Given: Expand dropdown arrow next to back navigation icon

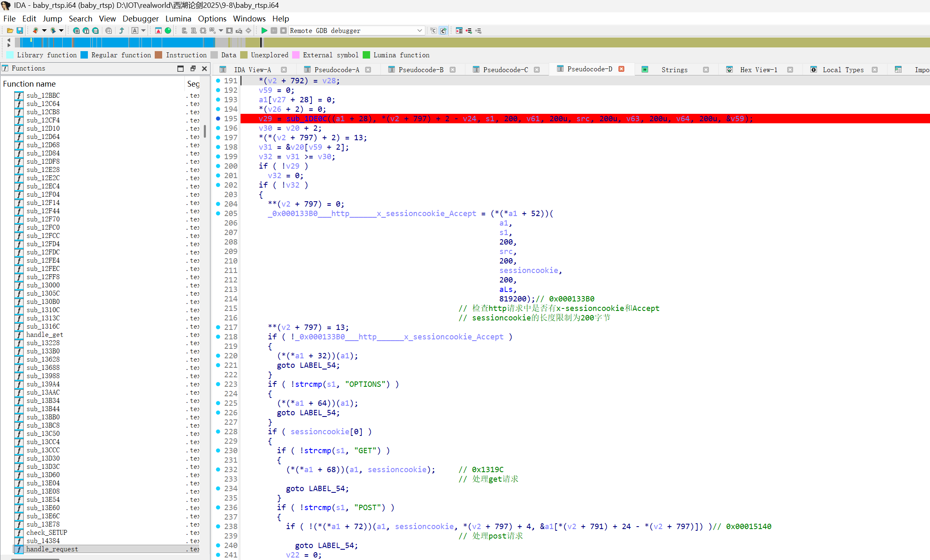Looking at the screenshot, I should pyautogui.click(x=44, y=31).
